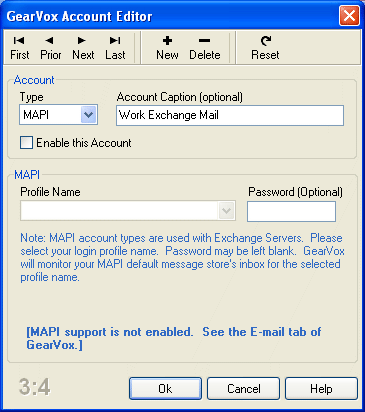Advance to the Next account record

tap(83, 48)
